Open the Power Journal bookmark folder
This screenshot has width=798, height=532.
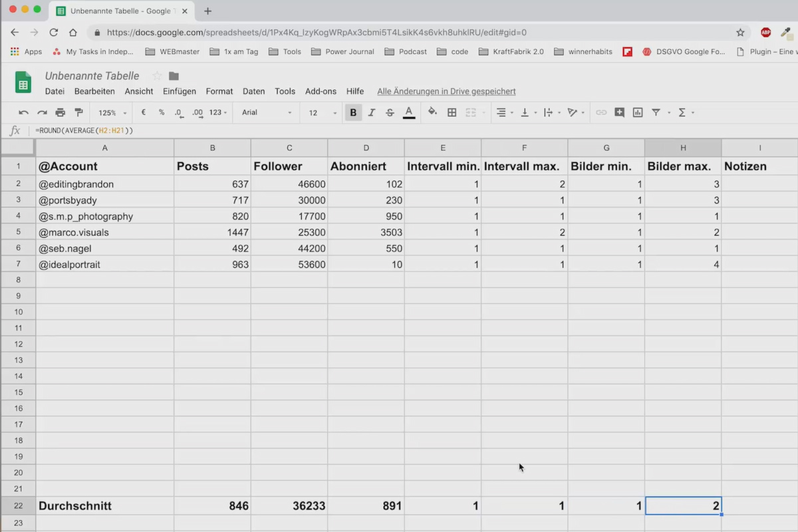(342, 51)
